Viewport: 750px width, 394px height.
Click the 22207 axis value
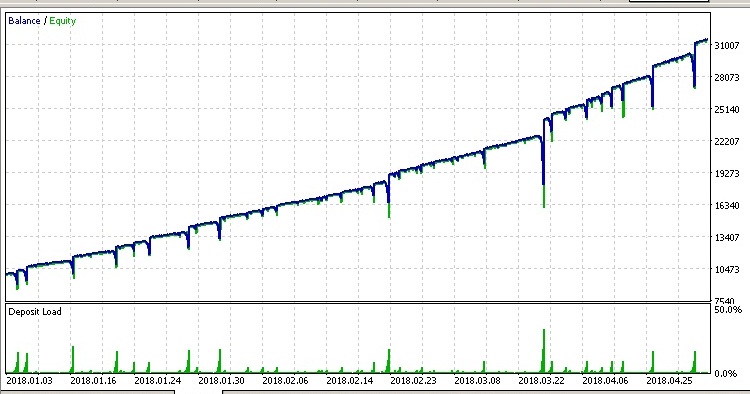coord(727,142)
